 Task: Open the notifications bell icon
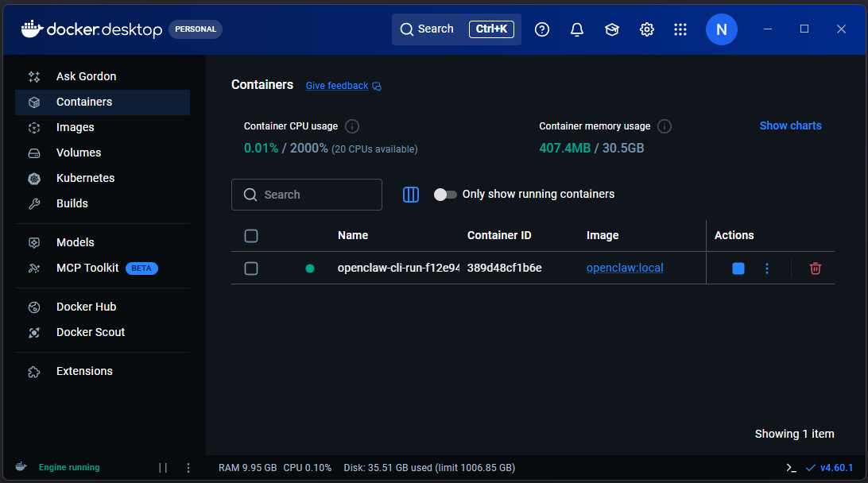[x=577, y=29]
